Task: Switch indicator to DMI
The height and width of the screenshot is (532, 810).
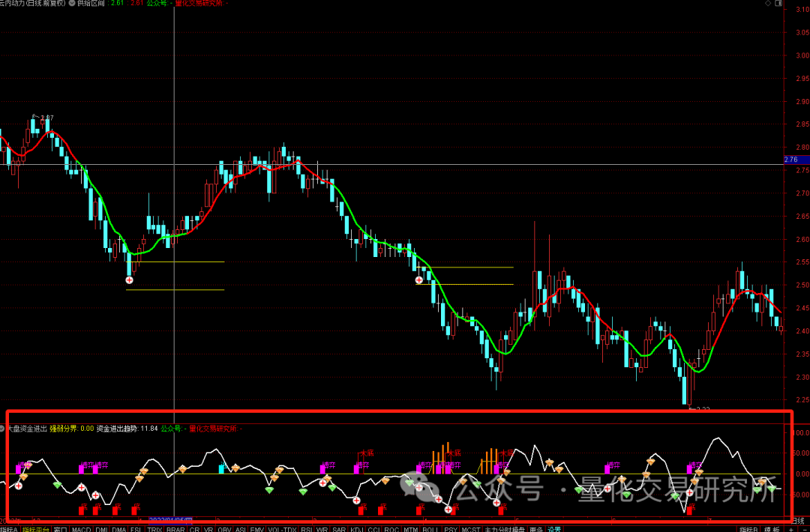Action: point(101,530)
